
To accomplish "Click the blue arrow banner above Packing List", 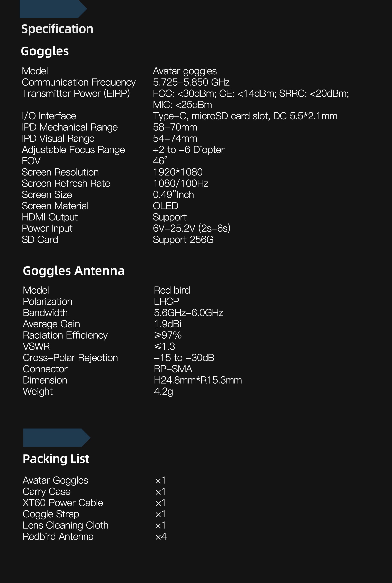I will pyautogui.click(x=57, y=438).
